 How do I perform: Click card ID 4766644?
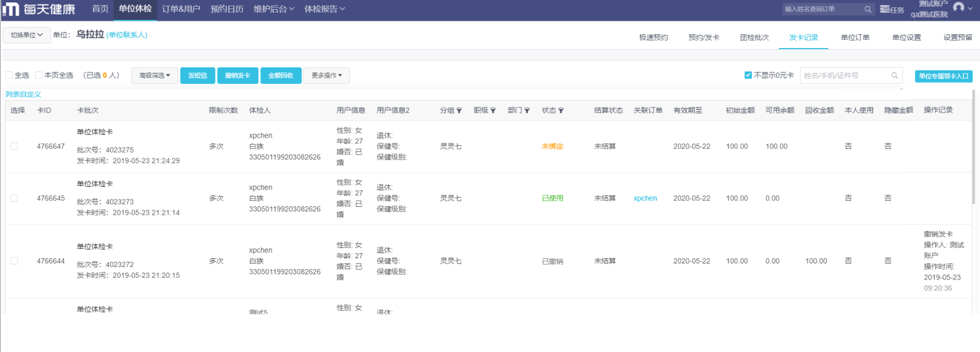pyautogui.click(x=51, y=261)
